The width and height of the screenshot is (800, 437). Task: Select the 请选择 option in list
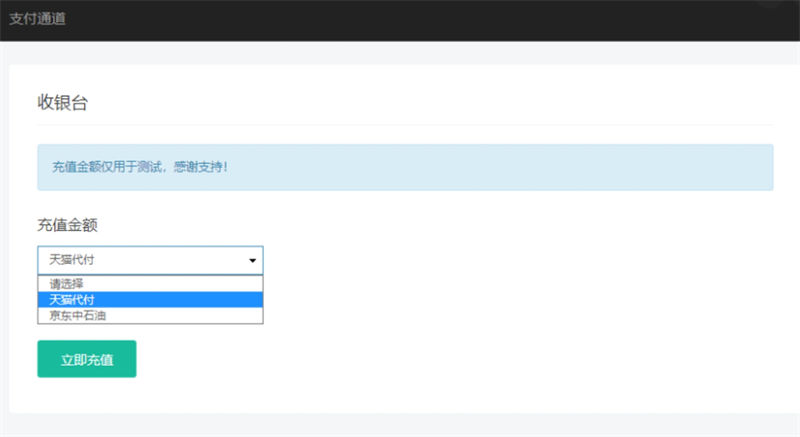(x=67, y=283)
